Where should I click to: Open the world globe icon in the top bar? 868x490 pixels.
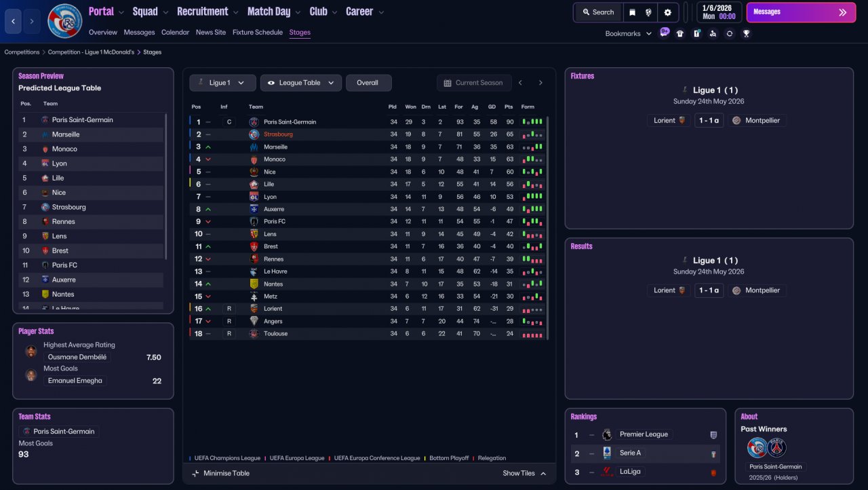649,12
